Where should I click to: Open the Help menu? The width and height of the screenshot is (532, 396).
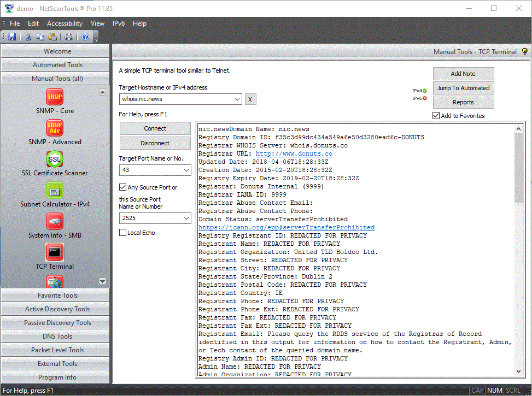(x=139, y=23)
